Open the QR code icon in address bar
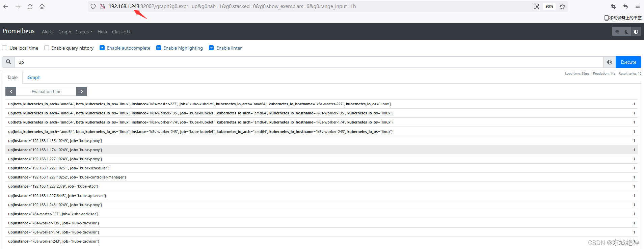The image size is (644, 249). [x=536, y=6]
